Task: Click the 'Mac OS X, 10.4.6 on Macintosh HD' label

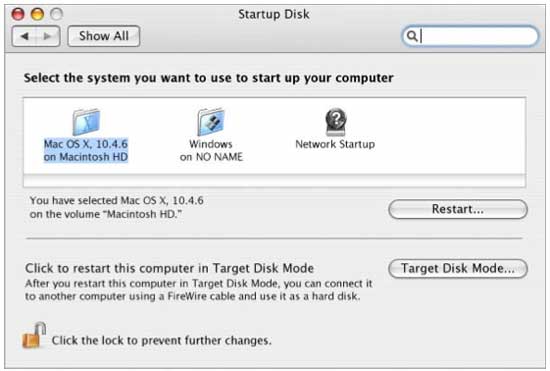Action: (86, 150)
